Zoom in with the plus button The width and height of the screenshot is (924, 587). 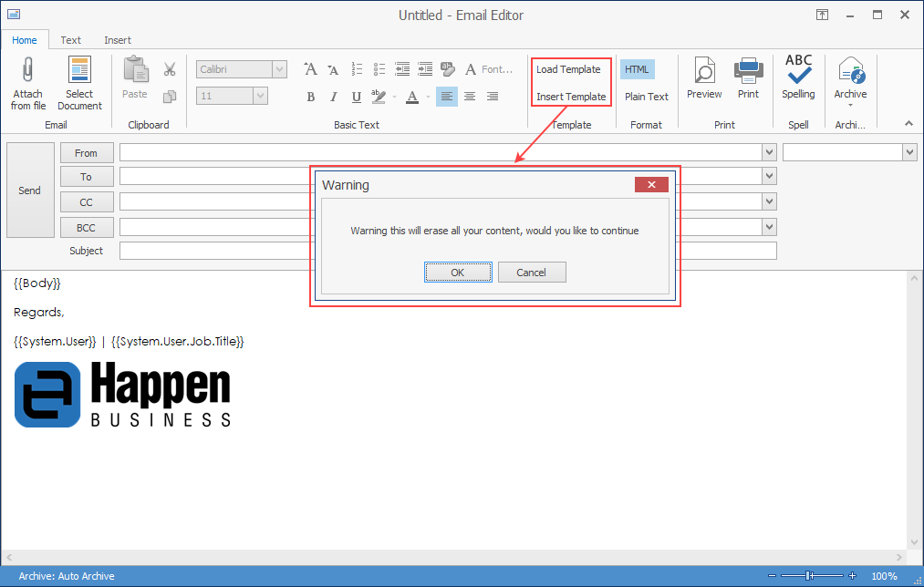click(x=852, y=576)
